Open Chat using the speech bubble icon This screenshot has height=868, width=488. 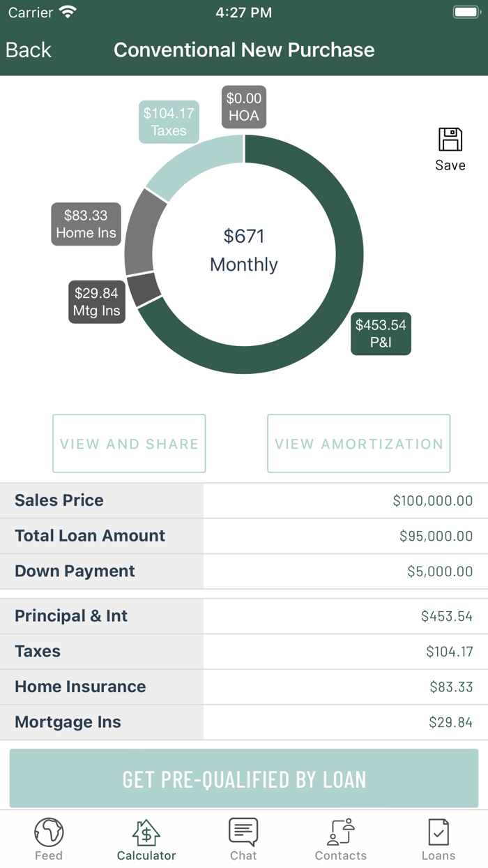click(243, 832)
